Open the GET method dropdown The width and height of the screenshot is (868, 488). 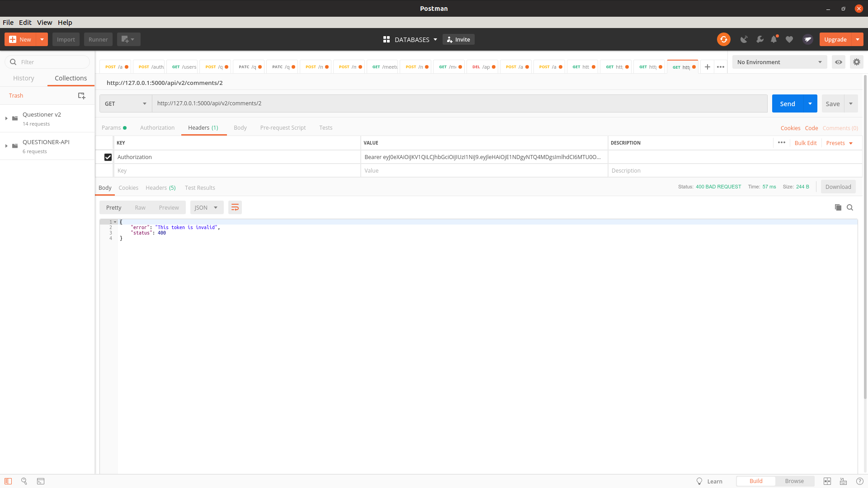pos(126,103)
